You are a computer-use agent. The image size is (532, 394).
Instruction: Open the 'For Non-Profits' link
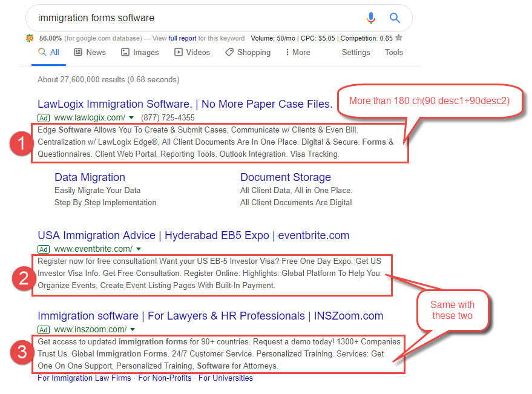pyautogui.click(x=165, y=378)
